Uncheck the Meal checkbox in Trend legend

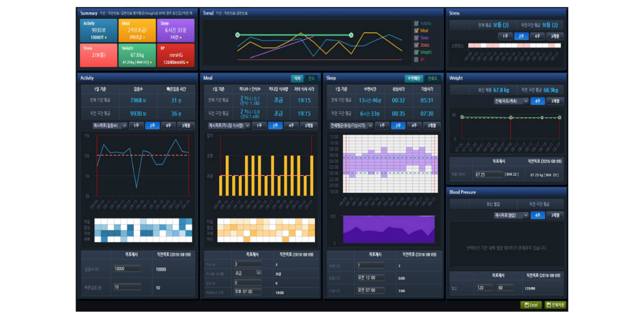(x=416, y=31)
